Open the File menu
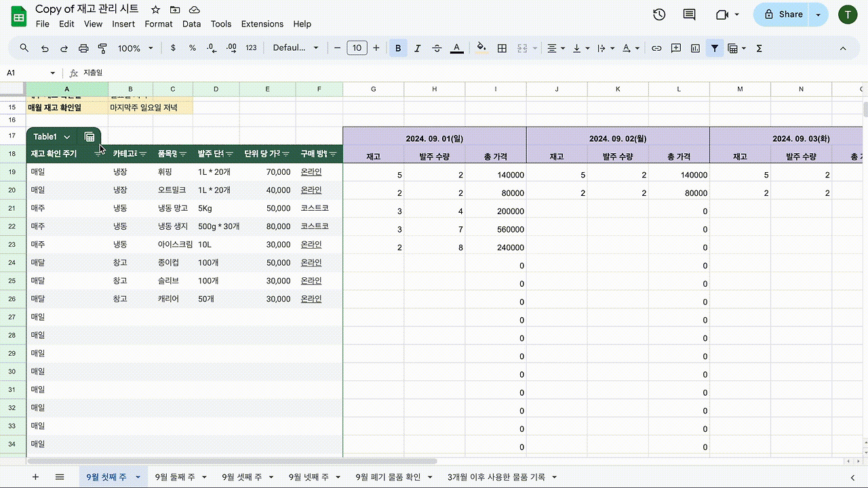The width and height of the screenshot is (868, 488). point(43,24)
